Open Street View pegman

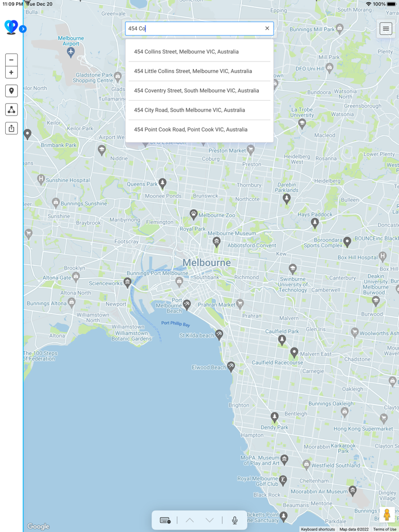click(x=387, y=515)
